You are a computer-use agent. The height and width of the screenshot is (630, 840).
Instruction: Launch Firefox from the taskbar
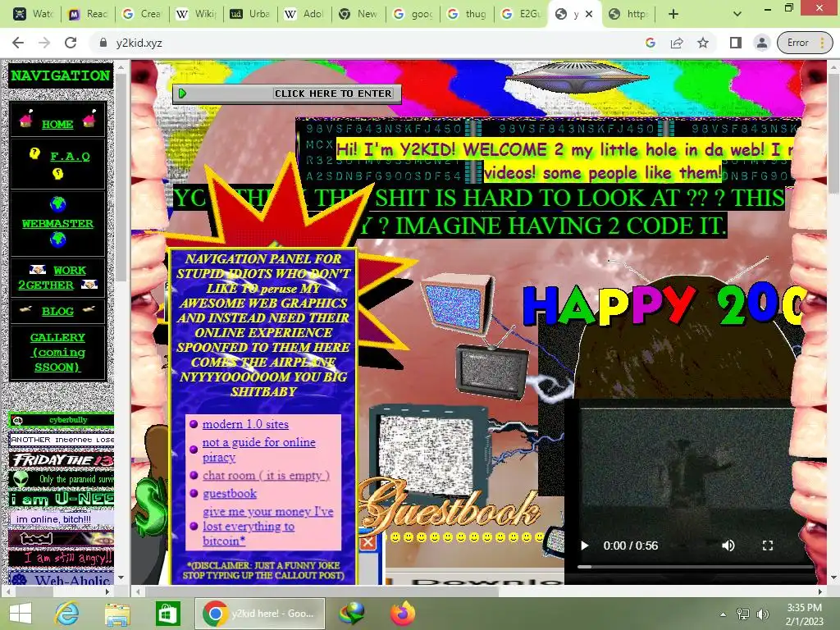tap(403, 614)
